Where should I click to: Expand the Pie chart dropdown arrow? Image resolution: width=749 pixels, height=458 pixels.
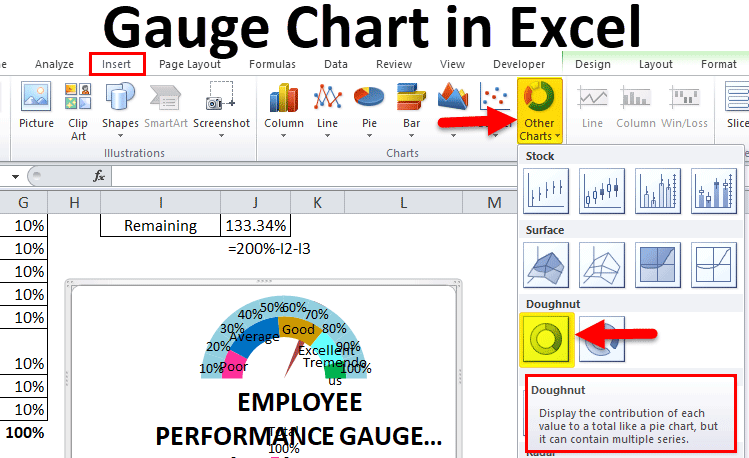(369, 136)
